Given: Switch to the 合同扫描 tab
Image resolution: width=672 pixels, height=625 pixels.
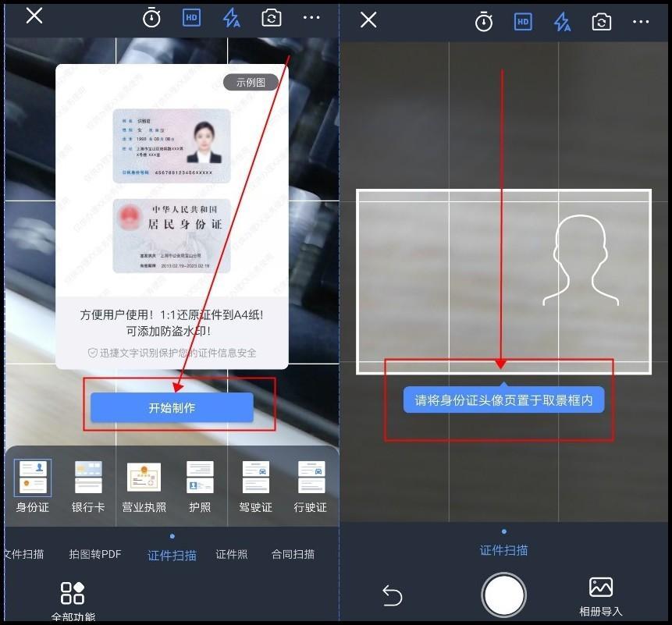Looking at the screenshot, I should (x=293, y=555).
